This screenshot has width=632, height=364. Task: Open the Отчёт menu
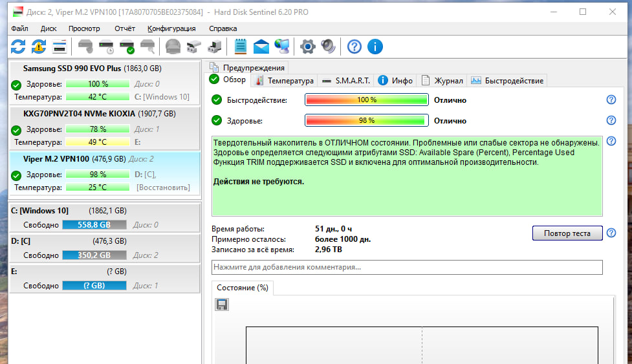click(x=125, y=28)
